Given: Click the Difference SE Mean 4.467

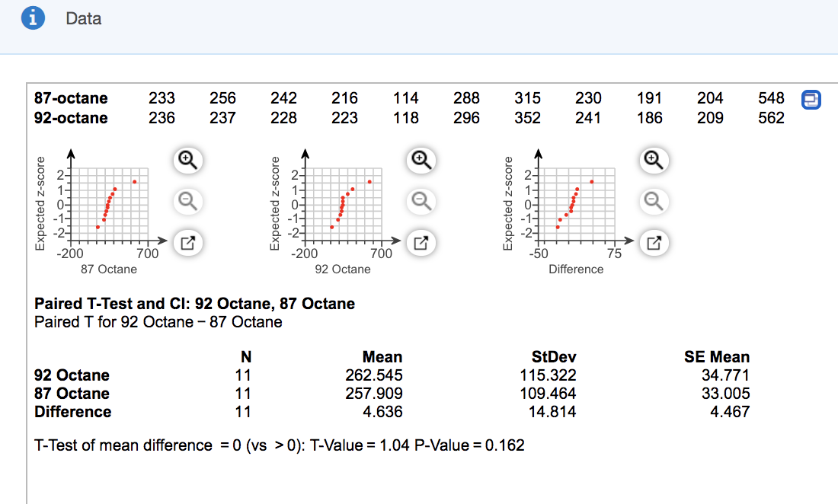Looking at the screenshot, I should (730, 412).
